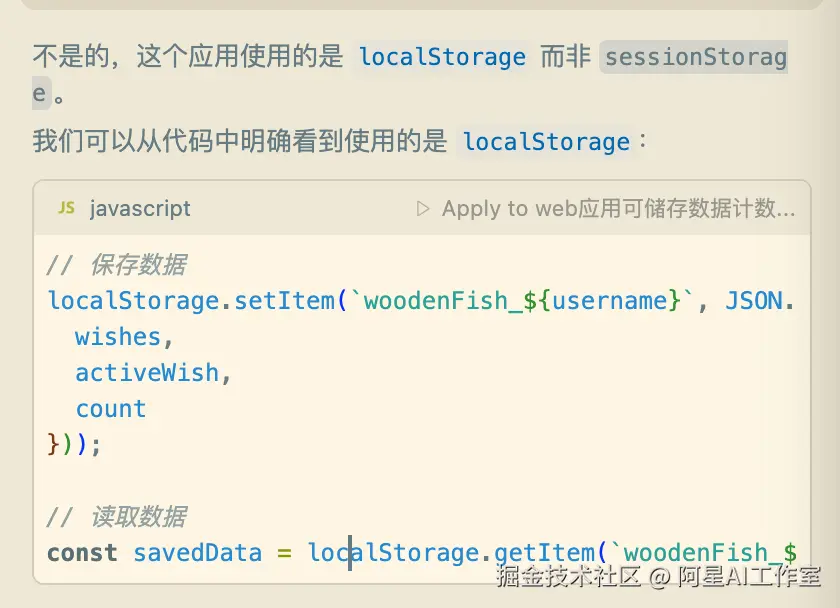Click the sessionStorage inline code chip
The width and height of the screenshot is (840, 608).
tap(696, 57)
